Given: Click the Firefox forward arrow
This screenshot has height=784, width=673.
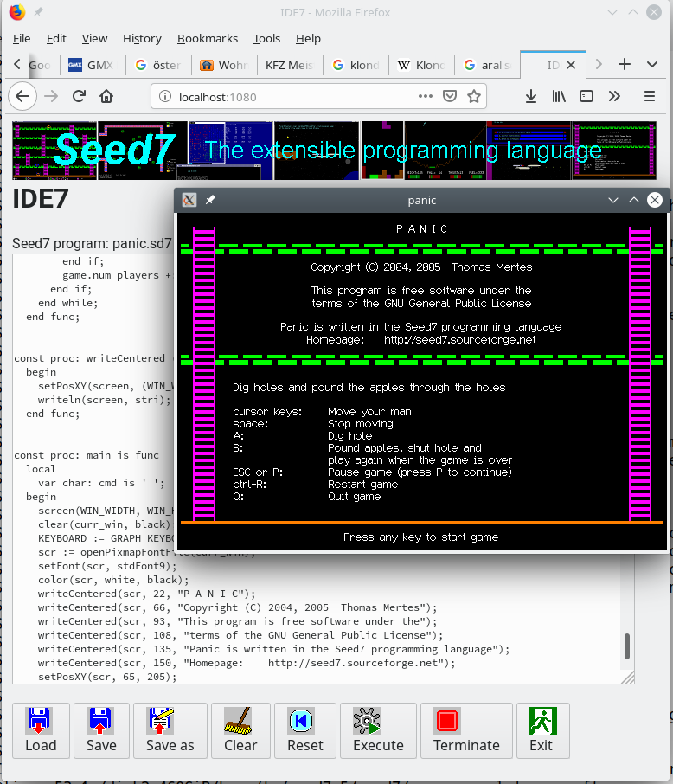Looking at the screenshot, I should 51,96.
